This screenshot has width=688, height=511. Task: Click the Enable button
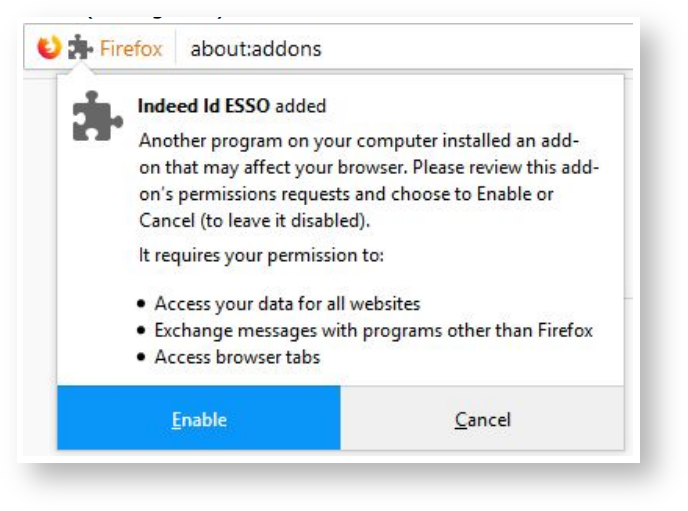point(199,419)
